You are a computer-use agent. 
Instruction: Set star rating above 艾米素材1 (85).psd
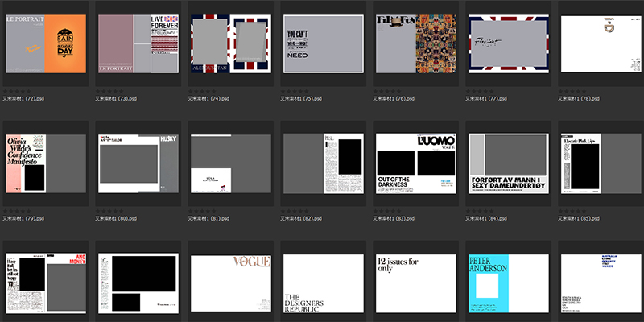[572, 211]
